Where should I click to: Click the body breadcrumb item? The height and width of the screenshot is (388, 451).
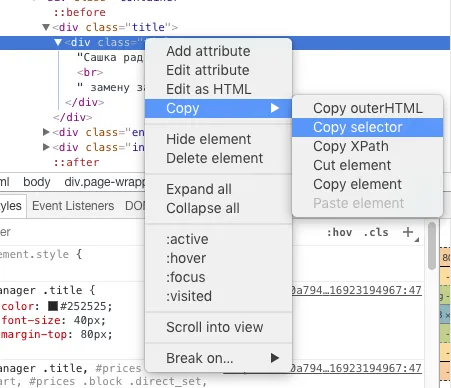click(x=37, y=182)
